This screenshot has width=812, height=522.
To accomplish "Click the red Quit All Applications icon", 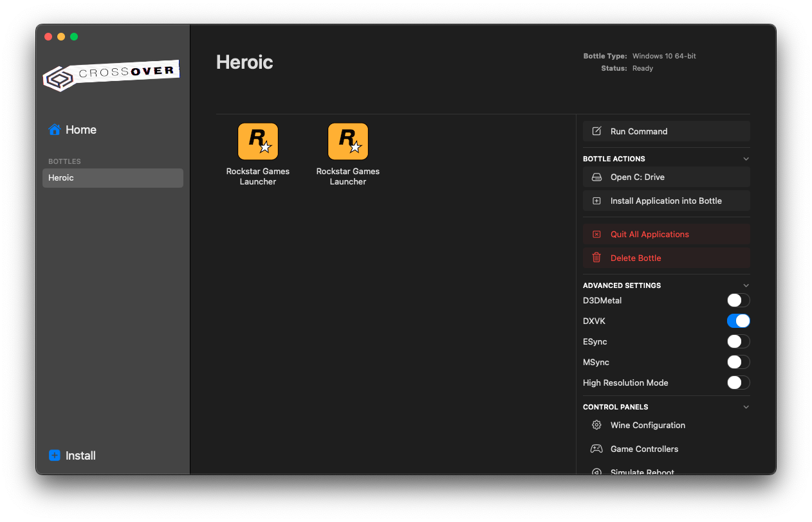I will pyautogui.click(x=596, y=234).
